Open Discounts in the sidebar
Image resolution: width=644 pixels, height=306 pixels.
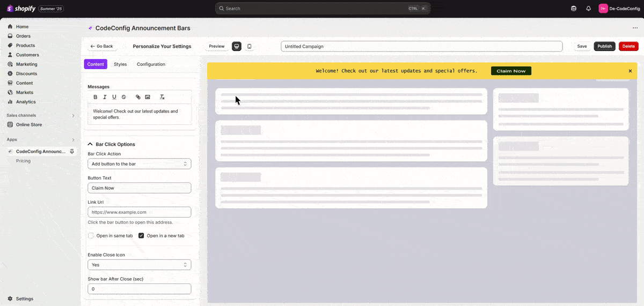click(26, 73)
